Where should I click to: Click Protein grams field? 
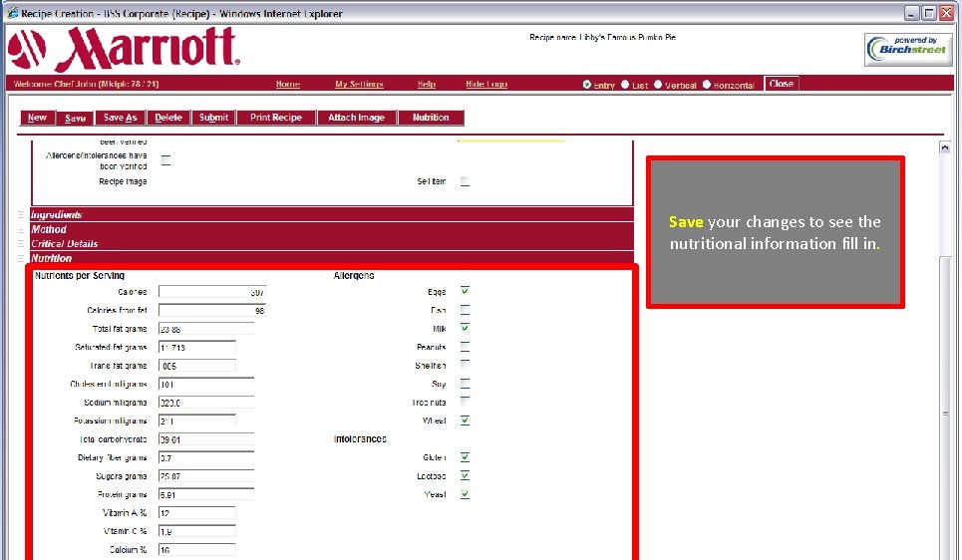[x=206, y=494]
